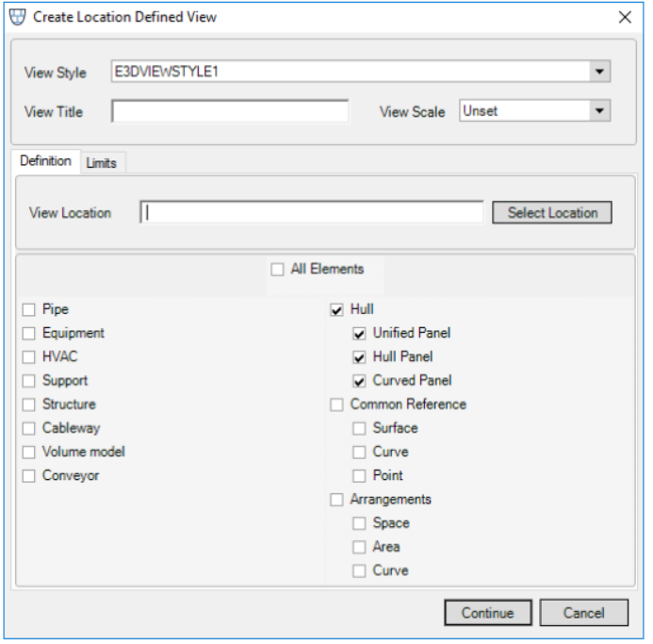
Task: Untick the Curved Panel checkbox
Action: 359,381
